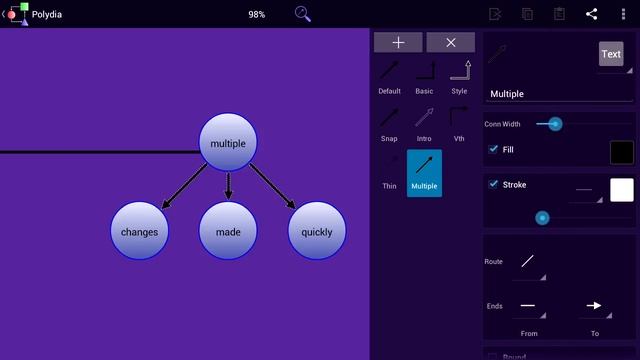
Task: Select the dashed arrow to made
Action: (228, 186)
